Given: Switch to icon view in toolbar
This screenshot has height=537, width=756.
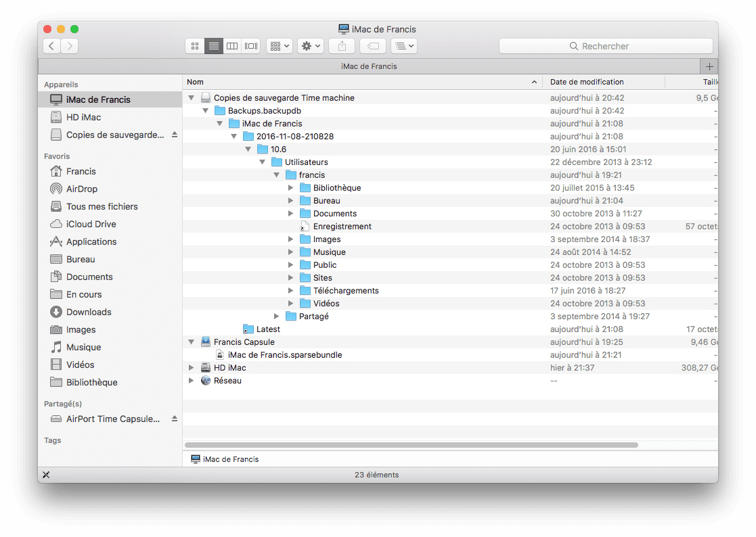Looking at the screenshot, I should coord(195,46).
